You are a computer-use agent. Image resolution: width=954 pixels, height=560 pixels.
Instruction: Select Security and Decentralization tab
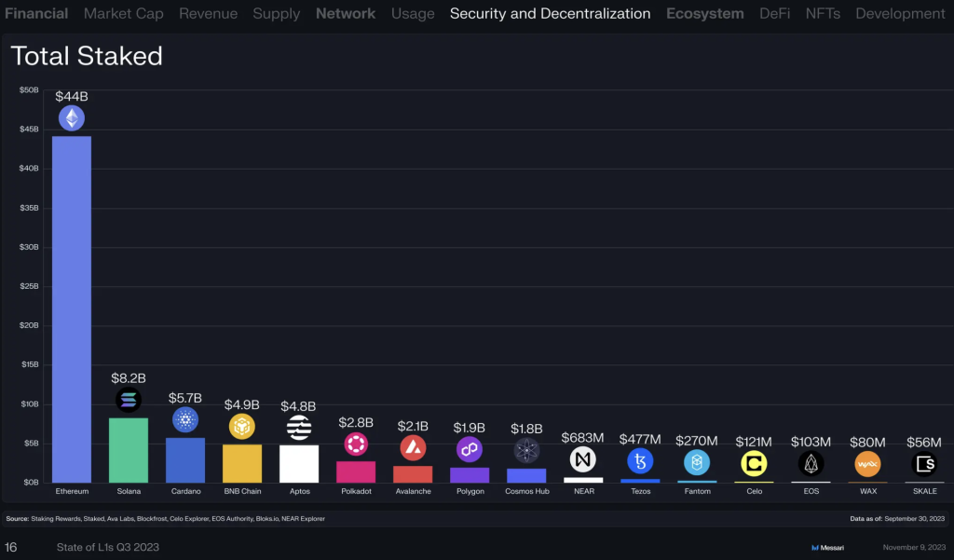pyautogui.click(x=550, y=13)
